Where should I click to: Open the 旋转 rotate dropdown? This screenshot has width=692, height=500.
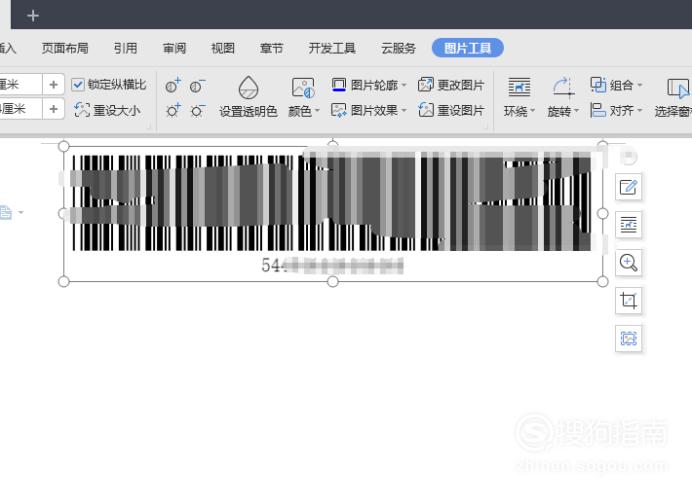coord(563,97)
